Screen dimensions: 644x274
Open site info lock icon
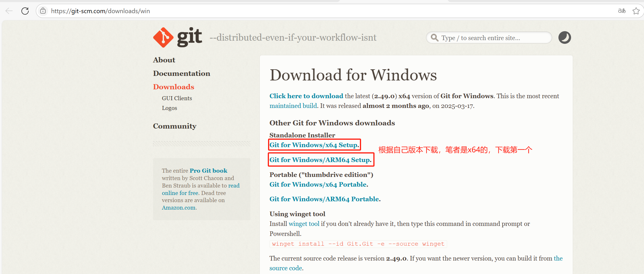pos(43,11)
